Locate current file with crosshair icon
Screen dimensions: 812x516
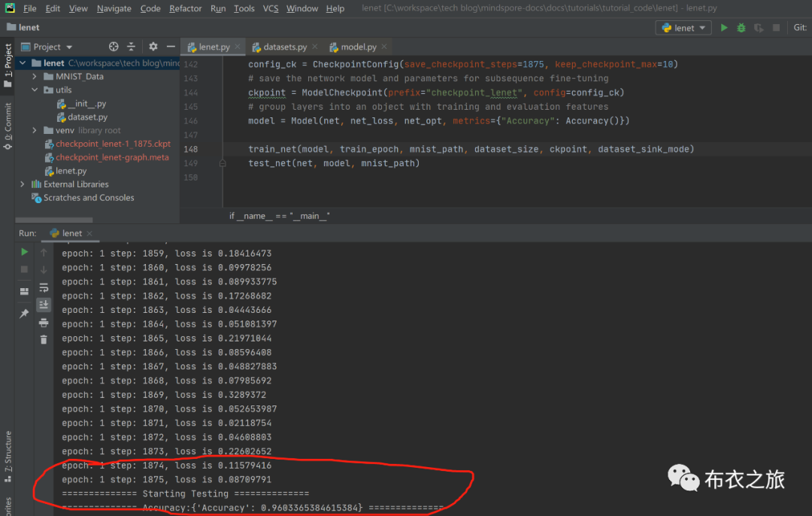pyautogui.click(x=114, y=47)
